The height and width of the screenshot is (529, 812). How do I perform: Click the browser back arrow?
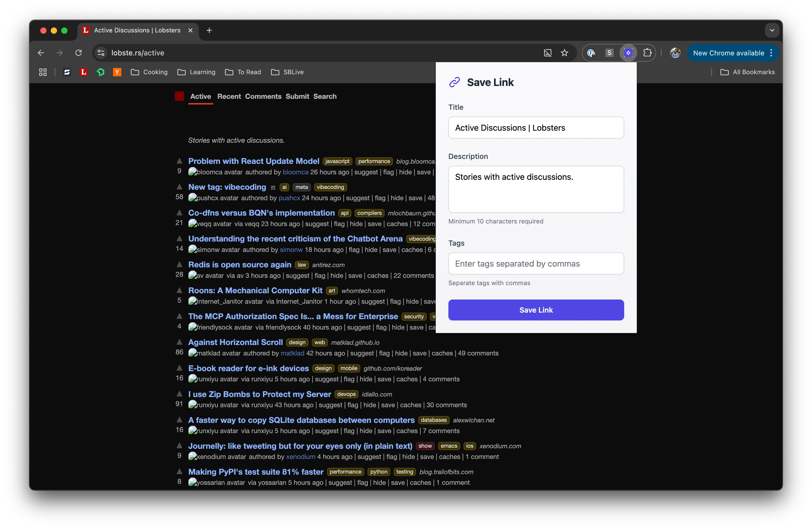(41, 53)
